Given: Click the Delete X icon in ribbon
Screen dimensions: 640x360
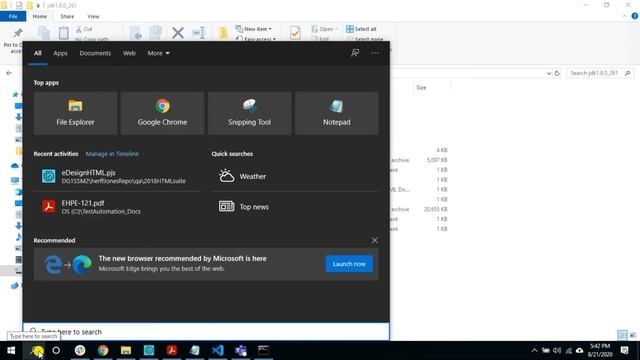Looking at the screenshot, I should tap(178, 33).
